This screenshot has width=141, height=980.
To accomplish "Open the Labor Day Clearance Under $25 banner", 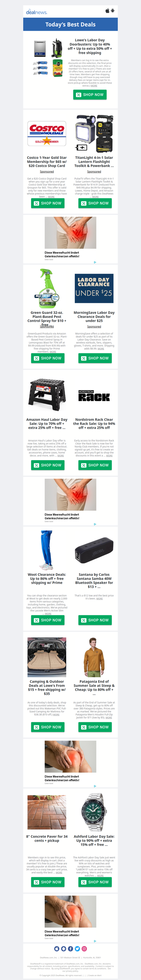I will [94, 288].
